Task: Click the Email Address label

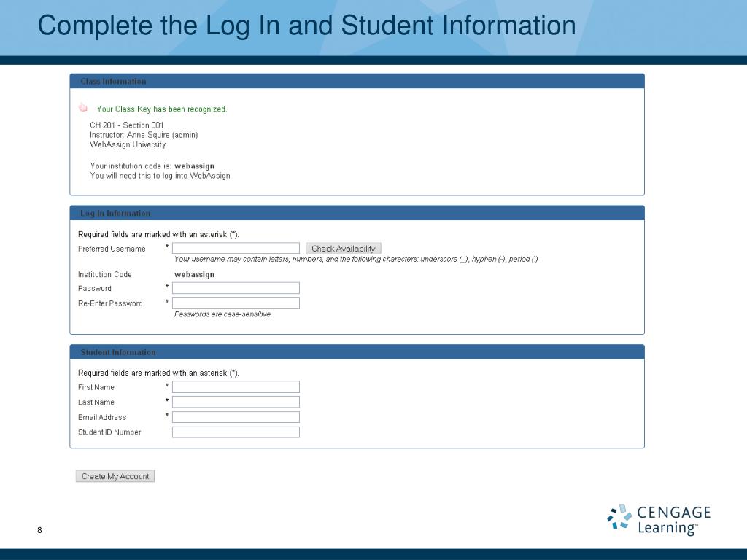Action: coord(102,417)
